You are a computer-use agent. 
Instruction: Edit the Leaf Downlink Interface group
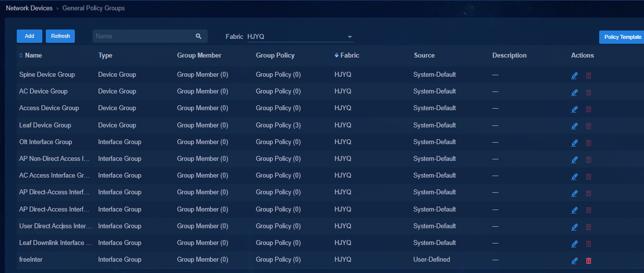point(575,243)
